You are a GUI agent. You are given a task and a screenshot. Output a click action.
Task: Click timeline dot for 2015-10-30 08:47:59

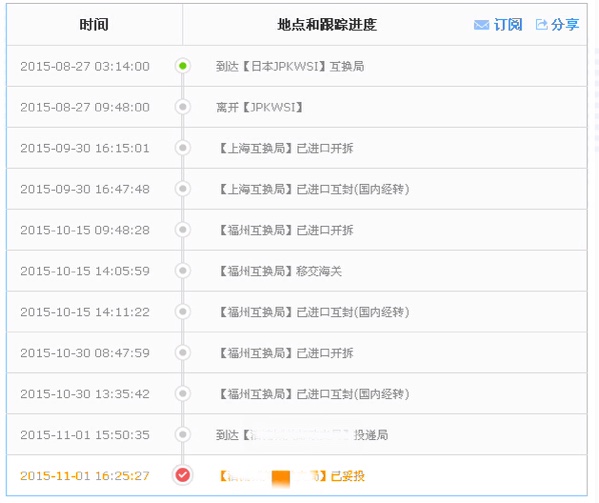pos(183,352)
